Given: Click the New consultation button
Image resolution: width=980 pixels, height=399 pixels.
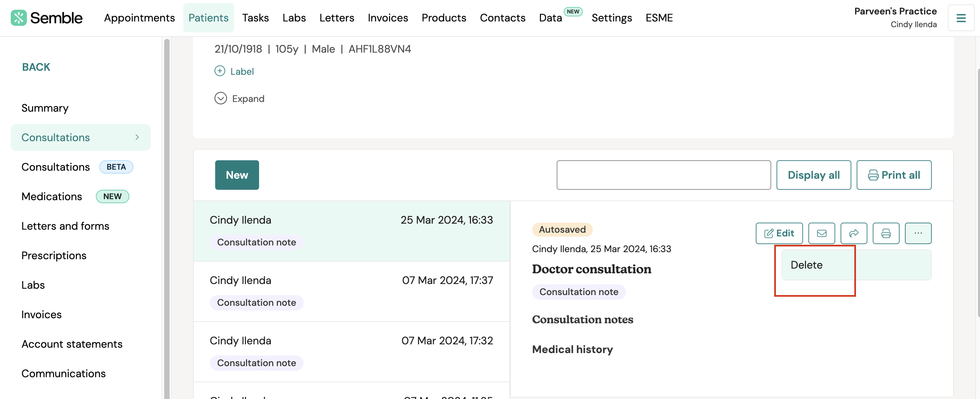Looking at the screenshot, I should (237, 175).
